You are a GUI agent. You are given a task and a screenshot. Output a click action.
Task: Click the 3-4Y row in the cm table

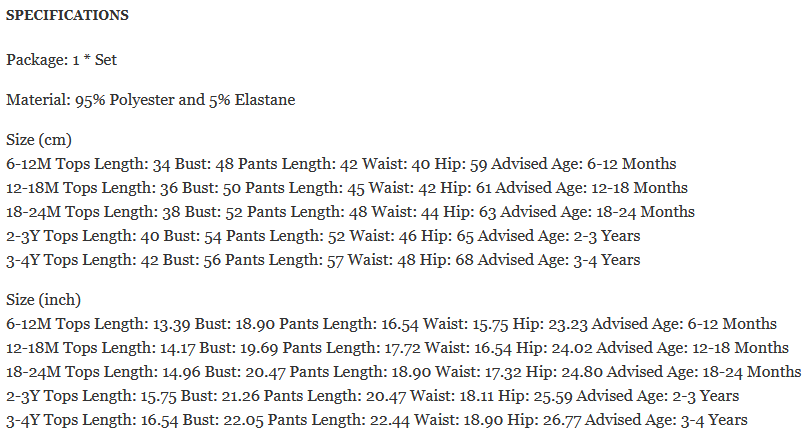click(x=323, y=260)
